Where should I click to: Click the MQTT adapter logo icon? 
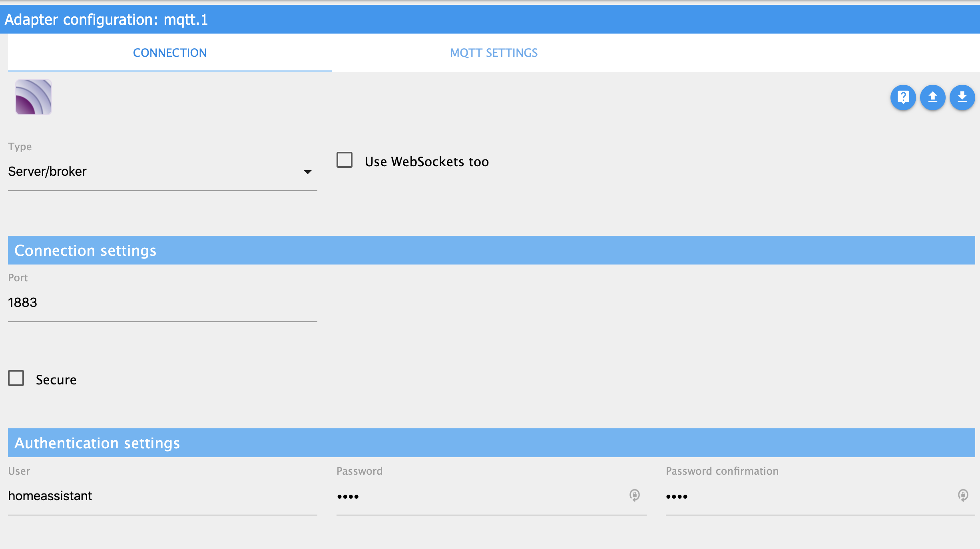(34, 97)
